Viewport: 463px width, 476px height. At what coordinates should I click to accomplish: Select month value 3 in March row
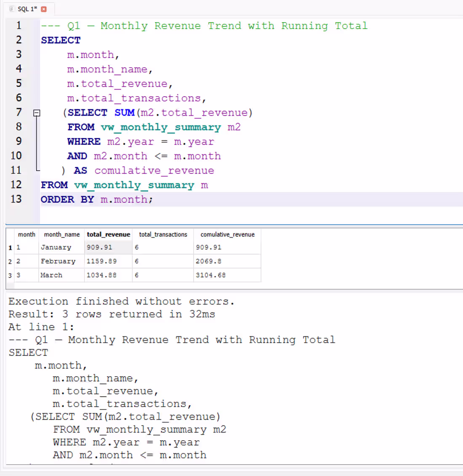[x=27, y=275]
